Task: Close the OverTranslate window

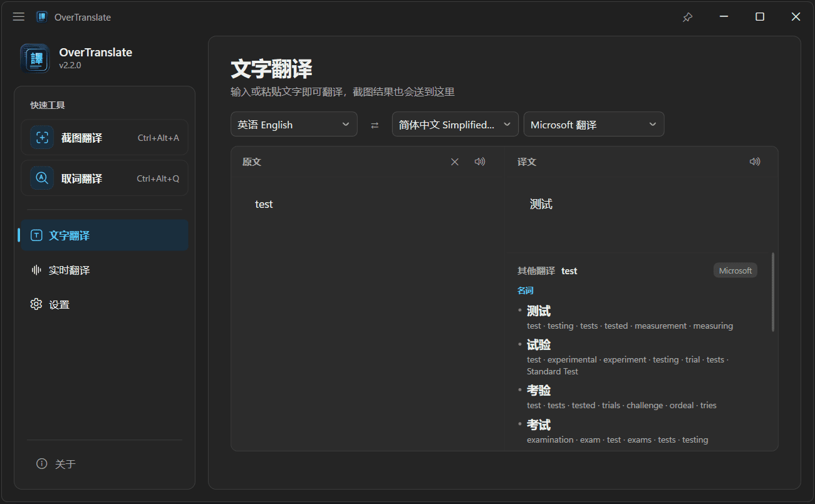Action: 796,17
